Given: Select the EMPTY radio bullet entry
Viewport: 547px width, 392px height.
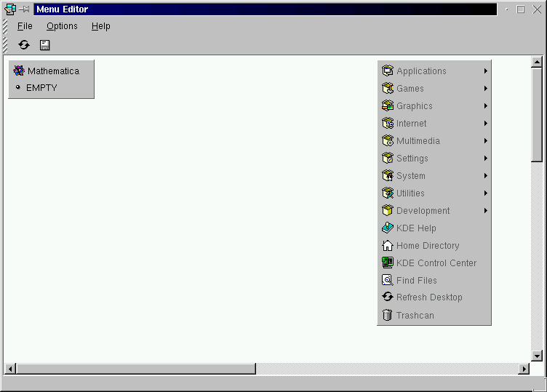Looking at the screenshot, I should [18, 88].
